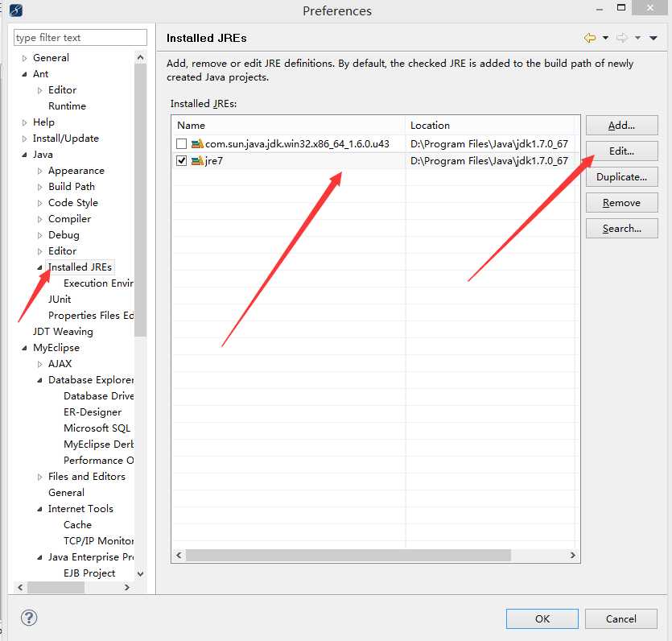Confirm with the OK button
Screen dimensions: 672x641
click(x=542, y=618)
